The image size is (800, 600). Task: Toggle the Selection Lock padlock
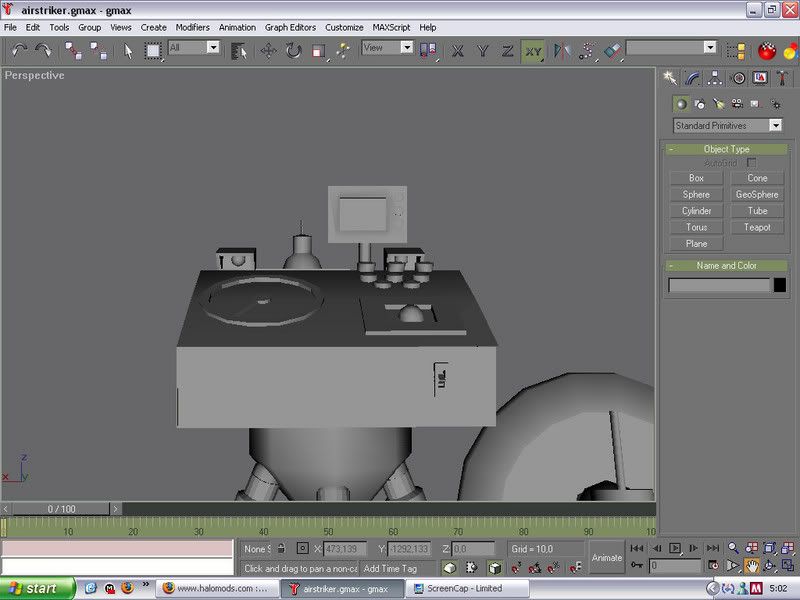point(281,548)
